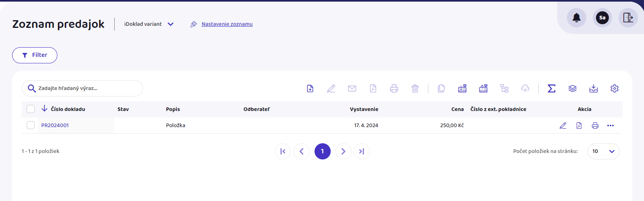The width and height of the screenshot is (644, 201).
Task: Open the Filter button
Action: (x=35, y=55)
